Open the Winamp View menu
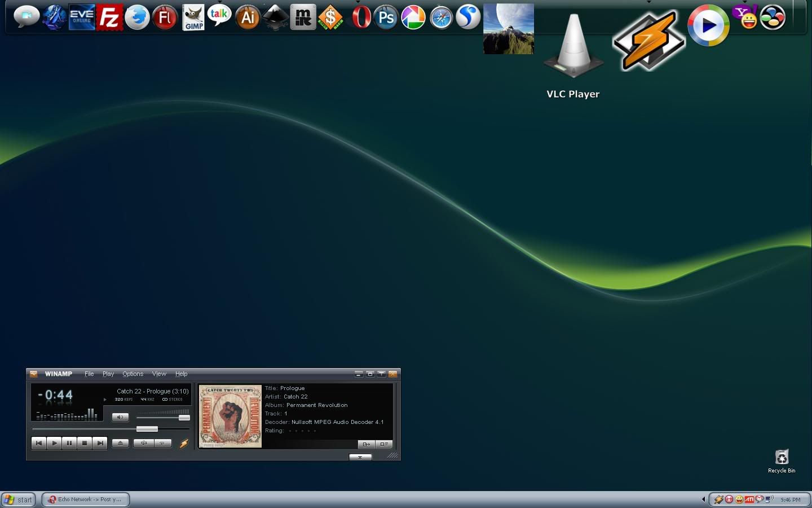812x508 pixels. (x=159, y=374)
